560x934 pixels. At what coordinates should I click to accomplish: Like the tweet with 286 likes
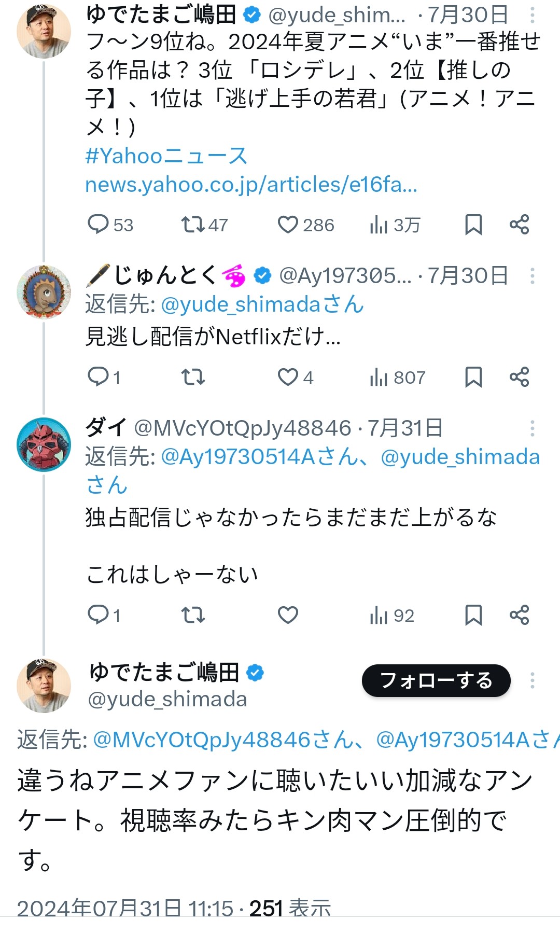click(288, 225)
